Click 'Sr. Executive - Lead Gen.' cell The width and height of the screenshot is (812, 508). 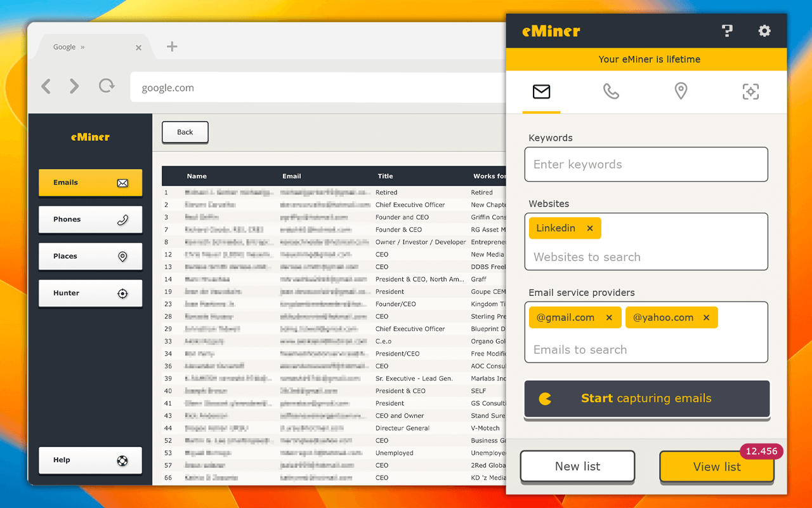click(x=414, y=378)
